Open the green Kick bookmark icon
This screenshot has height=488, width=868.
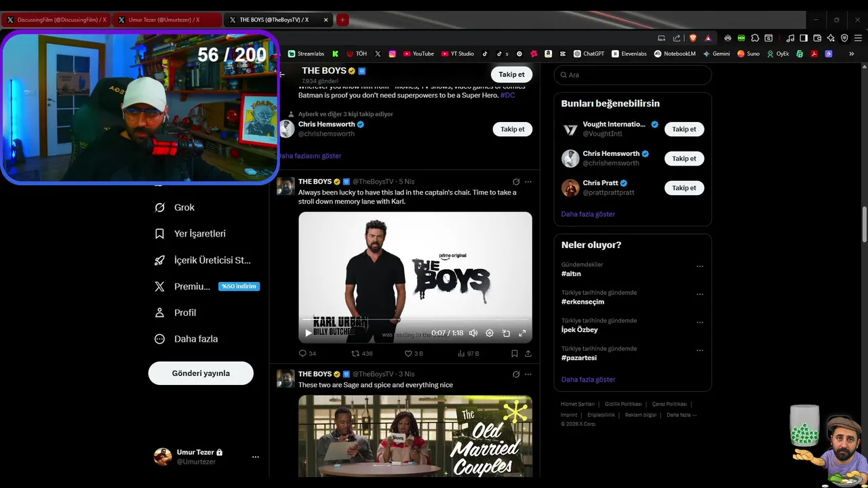click(335, 54)
